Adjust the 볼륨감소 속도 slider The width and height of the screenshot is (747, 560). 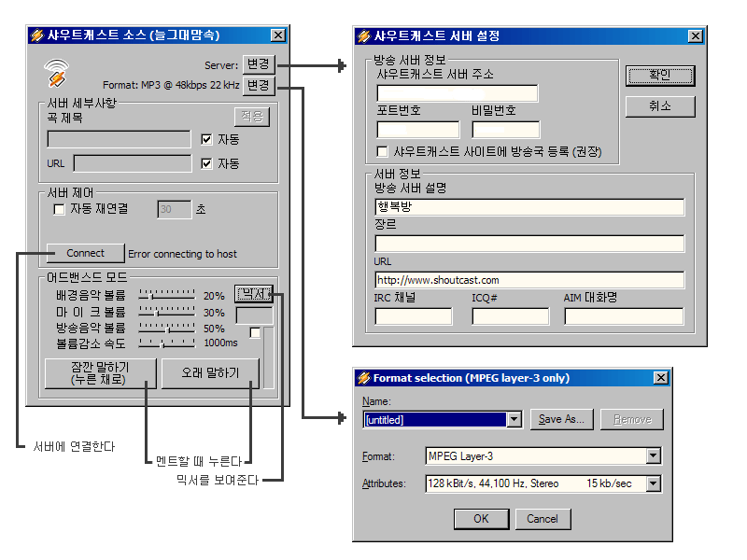pos(167,343)
